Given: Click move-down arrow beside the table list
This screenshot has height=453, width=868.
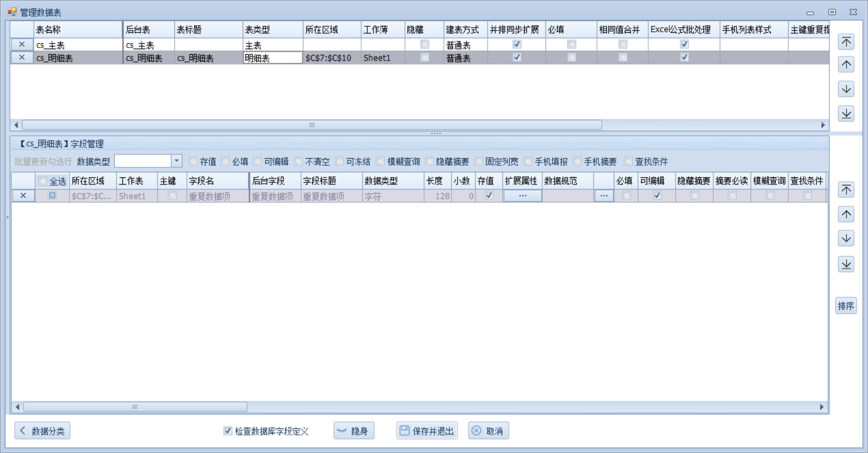Looking at the screenshot, I should [846, 89].
